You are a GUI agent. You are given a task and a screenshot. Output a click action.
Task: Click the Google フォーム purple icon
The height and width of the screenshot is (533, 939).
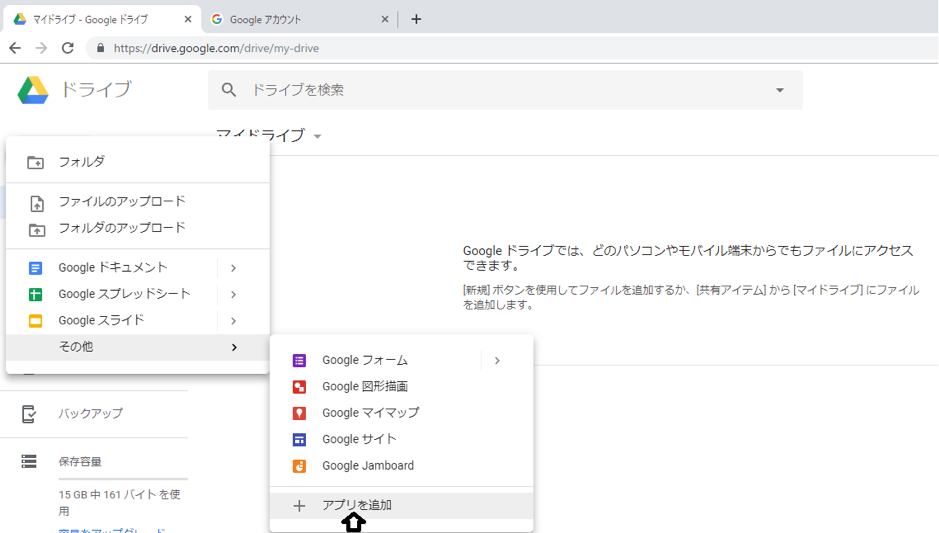coord(299,361)
